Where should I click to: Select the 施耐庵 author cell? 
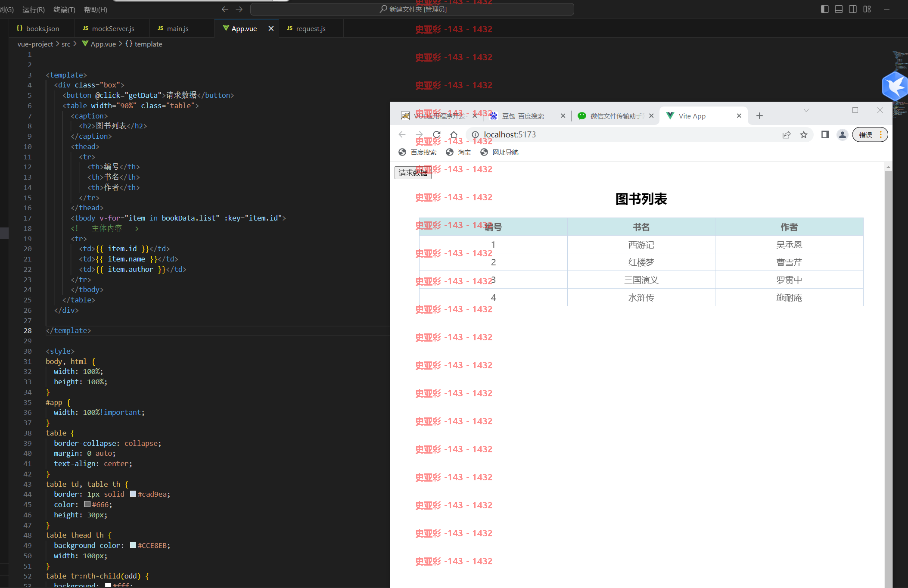click(789, 298)
